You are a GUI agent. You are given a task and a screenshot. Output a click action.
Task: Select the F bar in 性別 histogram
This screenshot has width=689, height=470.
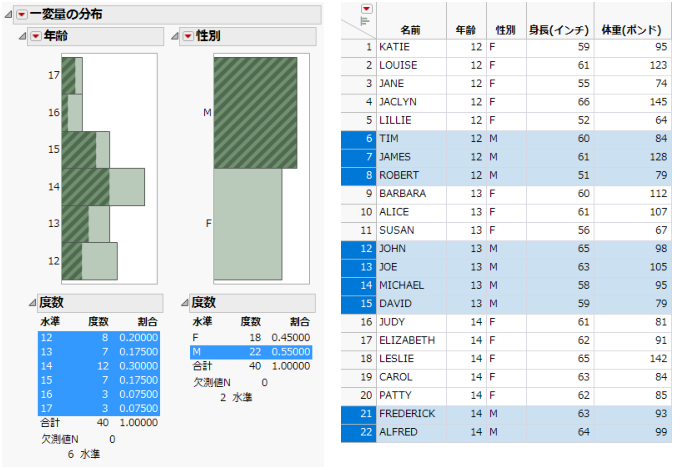pyautogui.click(x=248, y=224)
